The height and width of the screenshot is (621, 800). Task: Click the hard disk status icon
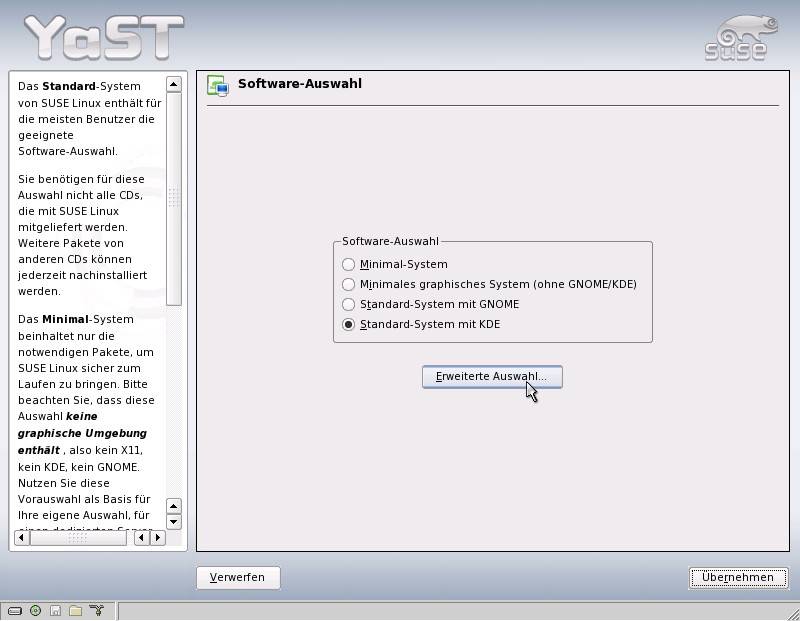coord(14,610)
